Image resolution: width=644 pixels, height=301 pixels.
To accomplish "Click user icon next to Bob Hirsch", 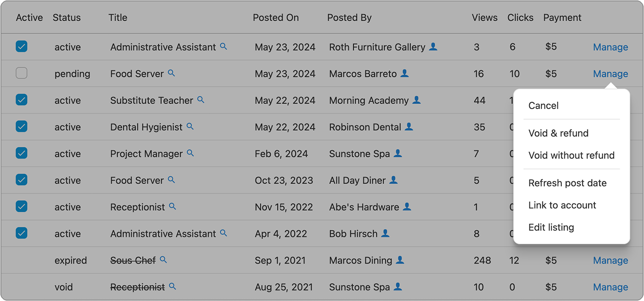I will [385, 233].
